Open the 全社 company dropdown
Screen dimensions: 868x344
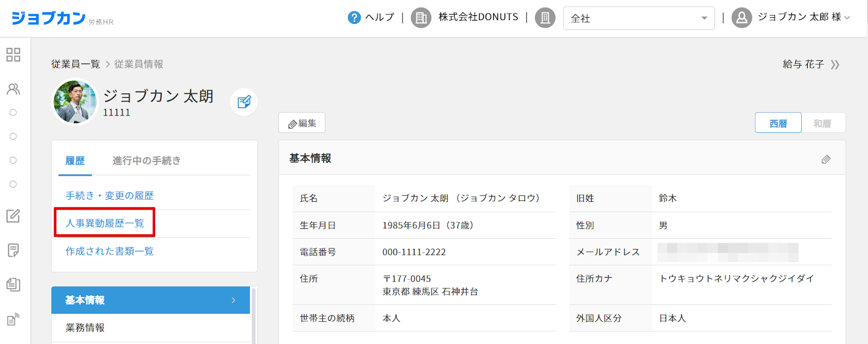pyautogui.click(x=639, y=18)
